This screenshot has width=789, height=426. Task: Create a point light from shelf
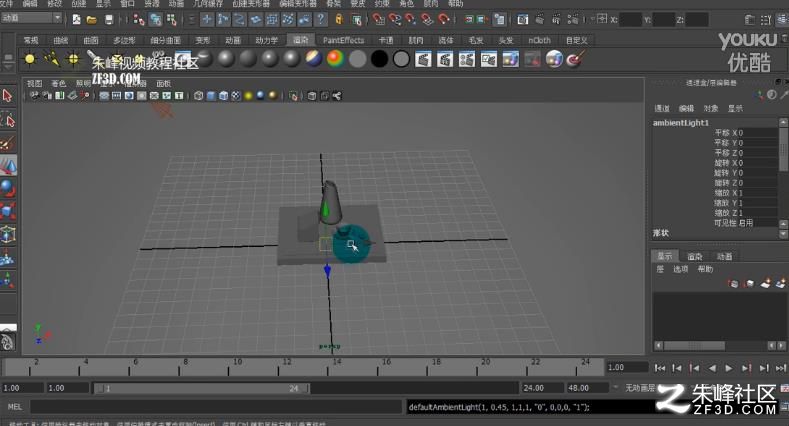[x=73, y=59]
